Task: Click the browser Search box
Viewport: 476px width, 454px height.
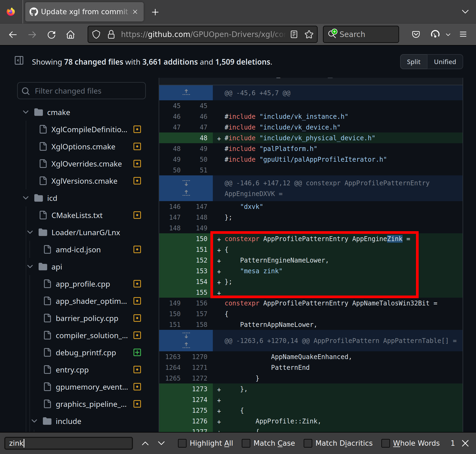Action: click(361, 34)
